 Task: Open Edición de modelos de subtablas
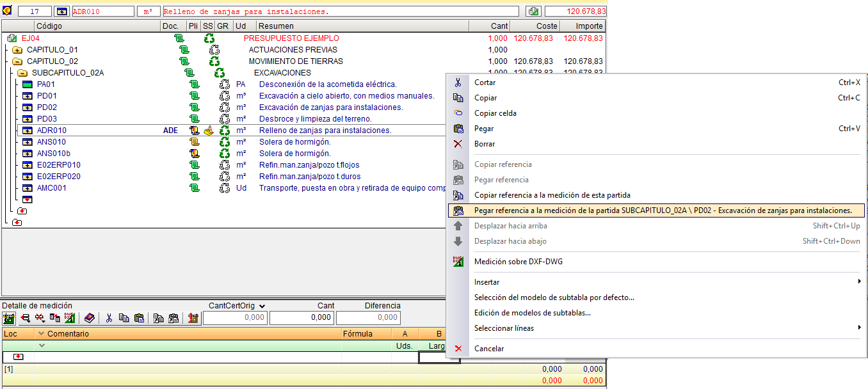657,313
